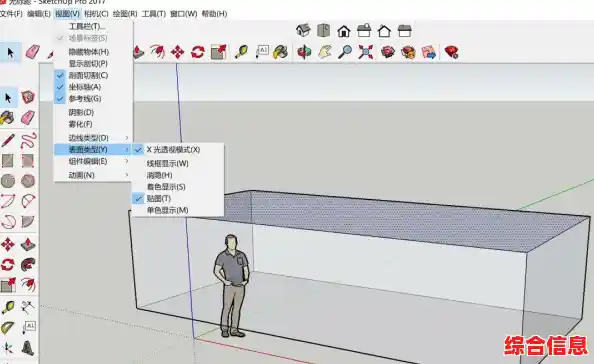Switch to Right view icon

pos(364,30)
